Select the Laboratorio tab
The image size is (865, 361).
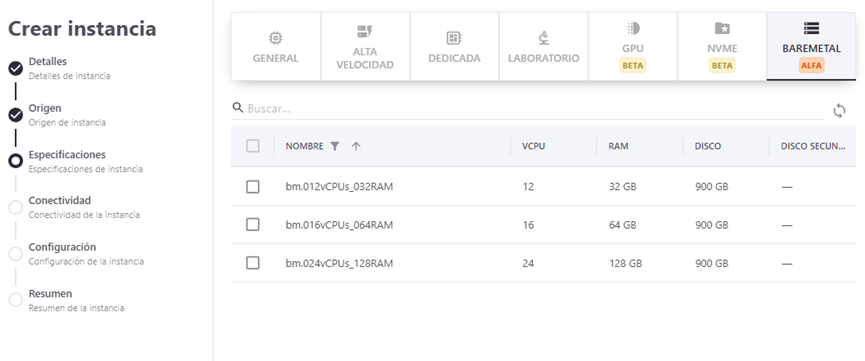(x=544, y=47)
